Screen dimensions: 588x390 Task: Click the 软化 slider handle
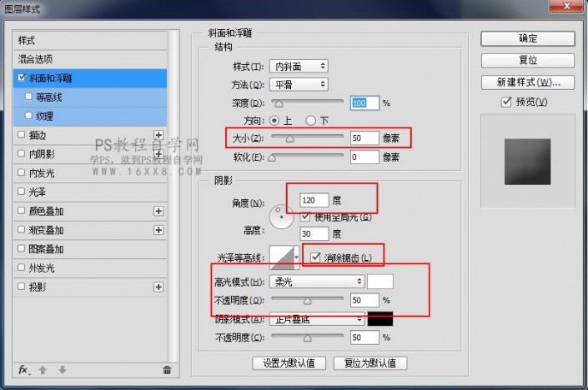click(272, 158)
